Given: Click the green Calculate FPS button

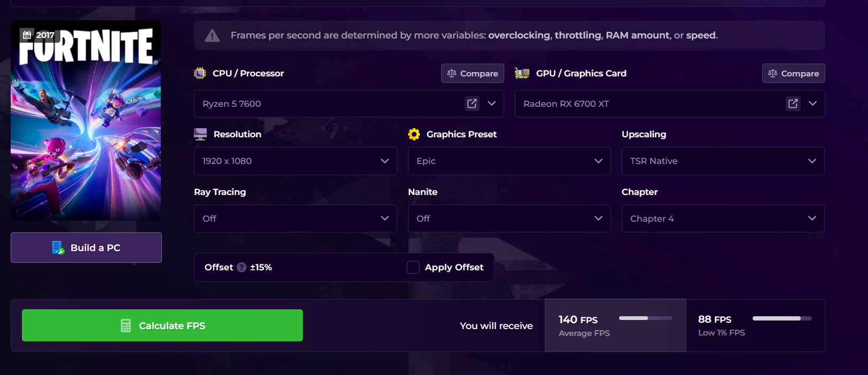Looking at the screenshot, I should (162, 325).
